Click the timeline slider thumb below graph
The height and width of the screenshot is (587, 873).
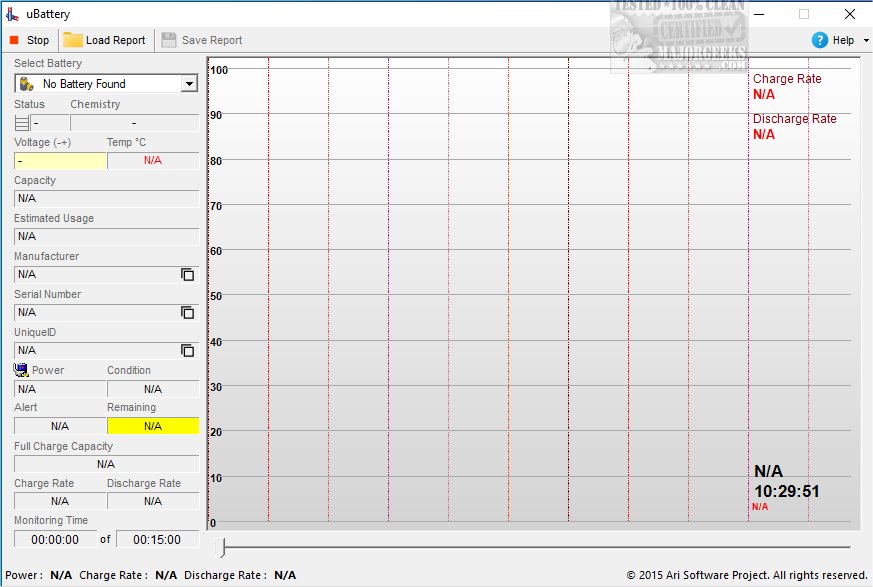pyautogui.click(x=222, y=547)
